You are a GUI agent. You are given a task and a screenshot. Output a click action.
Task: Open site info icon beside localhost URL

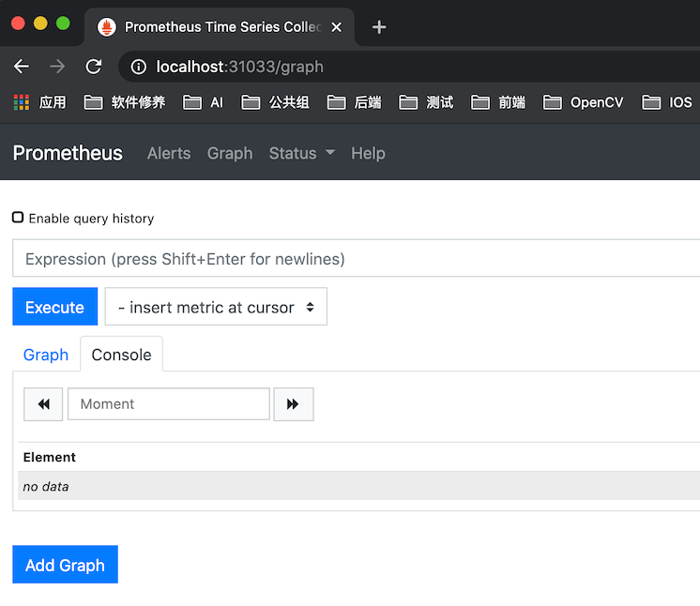click(138, 67)
